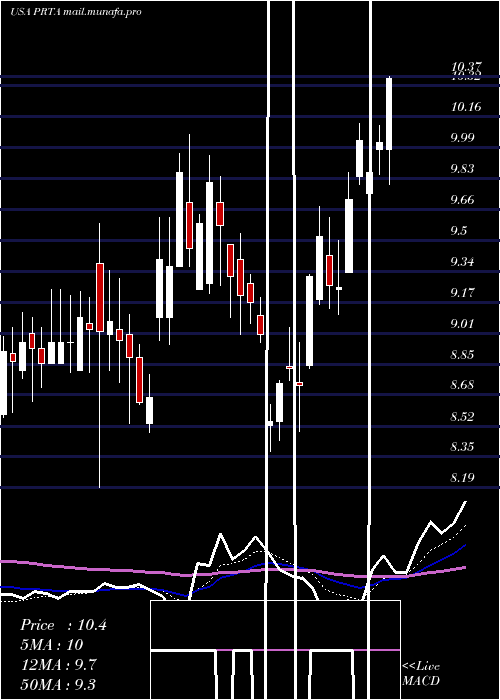Click the latest tall white candle near 10.37
Viewport: 500px width, 700px height.
tap(389, 114)
